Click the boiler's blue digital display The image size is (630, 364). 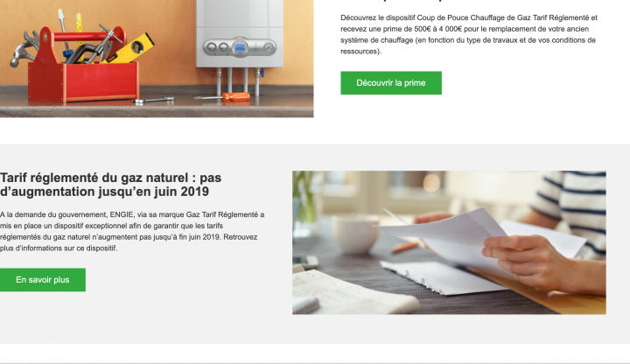pos(240,48)
